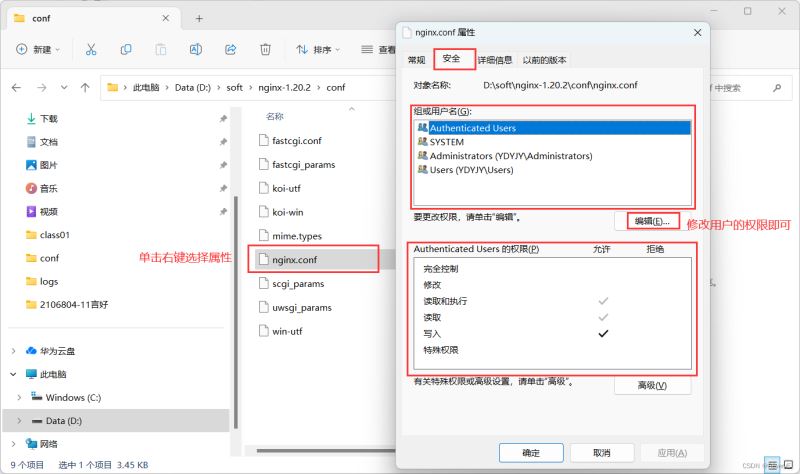
Task: Click the 高级(V) Advanced button
Action: (653, 385)
